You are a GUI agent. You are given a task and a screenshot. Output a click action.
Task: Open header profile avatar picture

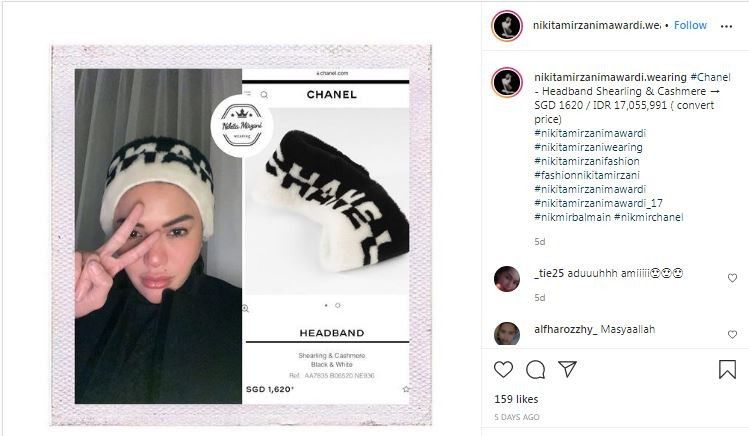[507, 25]
